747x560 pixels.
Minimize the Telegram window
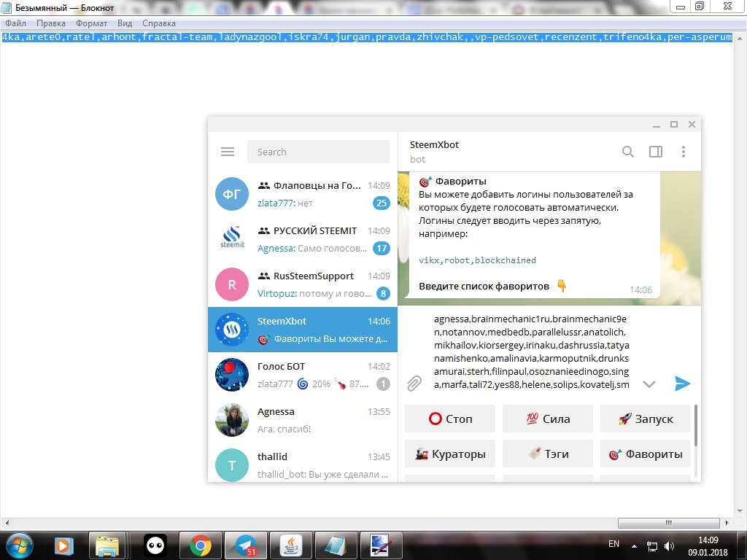(657, 125)
